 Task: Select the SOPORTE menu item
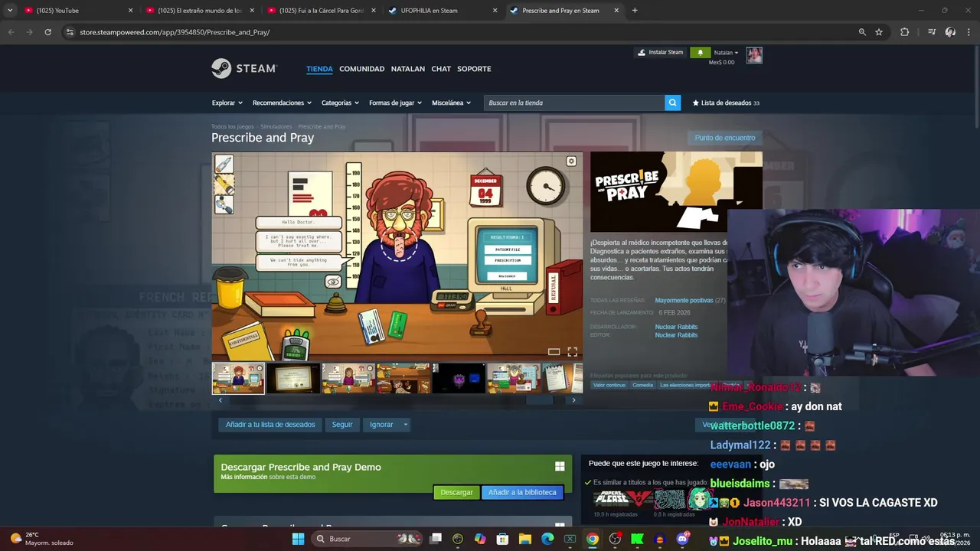tap(474, 69)
